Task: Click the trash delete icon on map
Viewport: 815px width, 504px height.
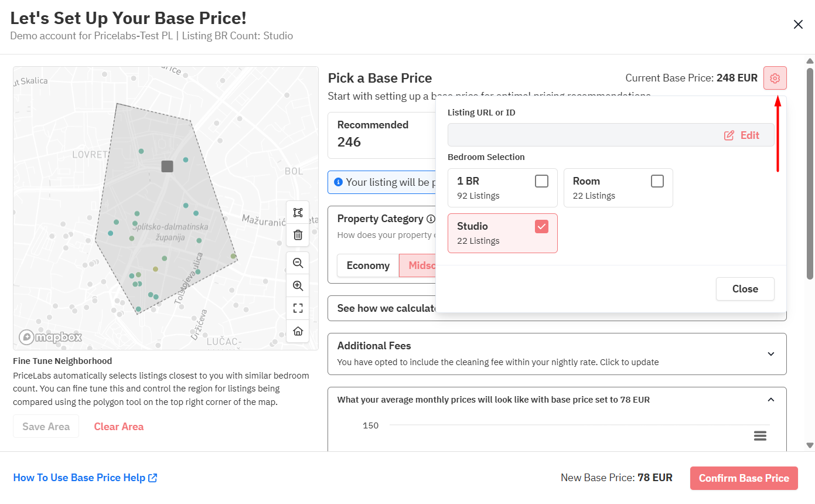Action: click(x=298, y=235)
